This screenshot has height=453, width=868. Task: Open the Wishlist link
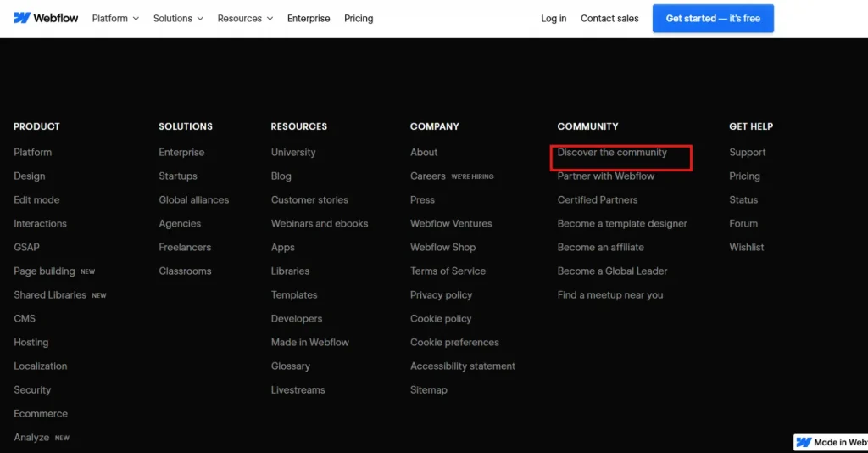click(746, 248)
